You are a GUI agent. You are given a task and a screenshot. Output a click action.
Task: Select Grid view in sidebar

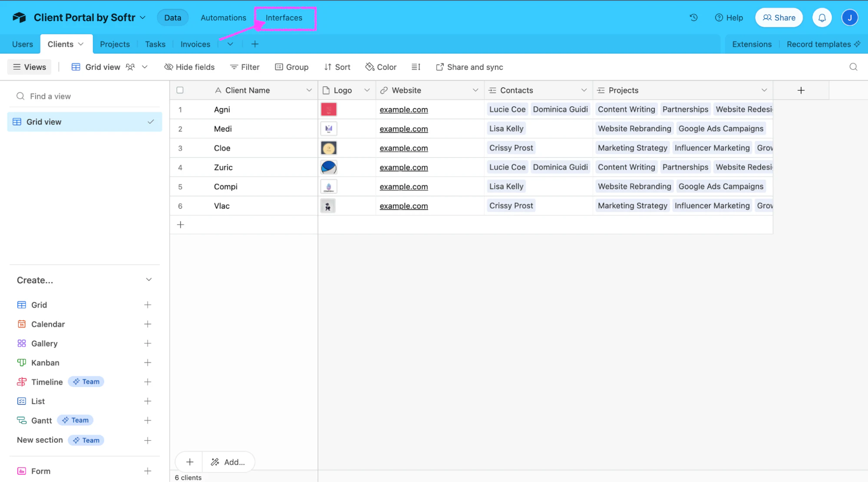(x=85, y=122)
